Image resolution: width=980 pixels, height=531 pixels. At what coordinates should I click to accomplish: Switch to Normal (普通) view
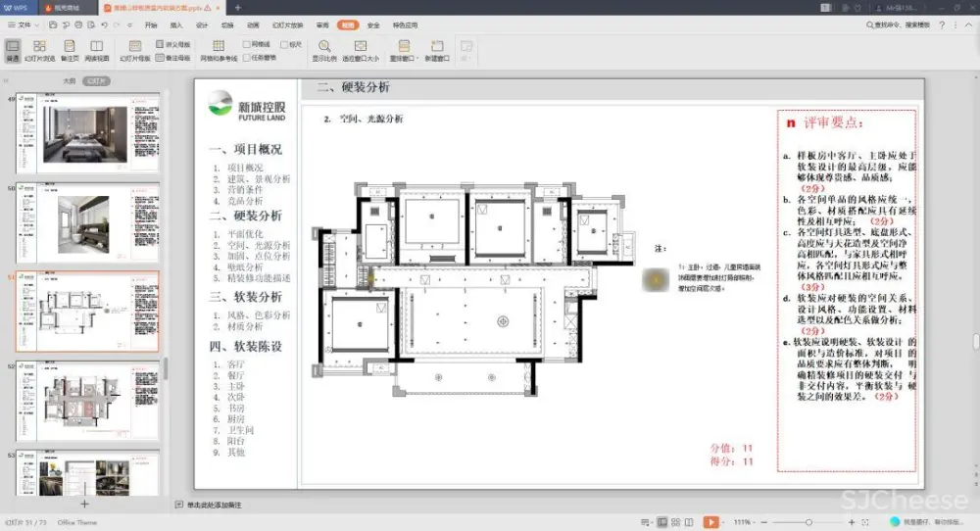(x=13, y=50)
